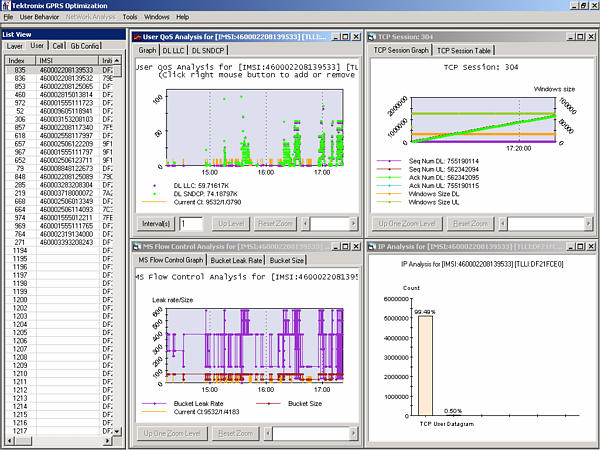Click Up One Zoom Level in TCP Session
Screen dimensions: 600x450
click(x=407, y=223)
